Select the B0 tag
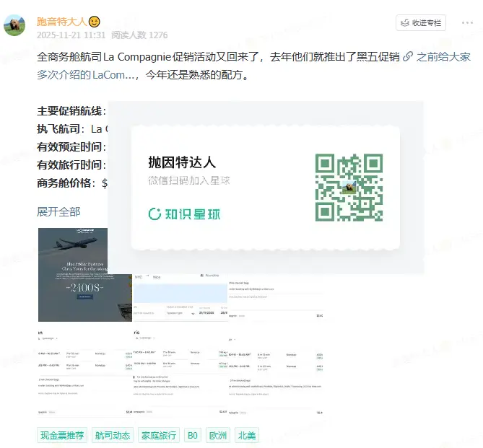The height and width of the screenshot is (448, 483). pyautogui.click(x=193, y=435)
